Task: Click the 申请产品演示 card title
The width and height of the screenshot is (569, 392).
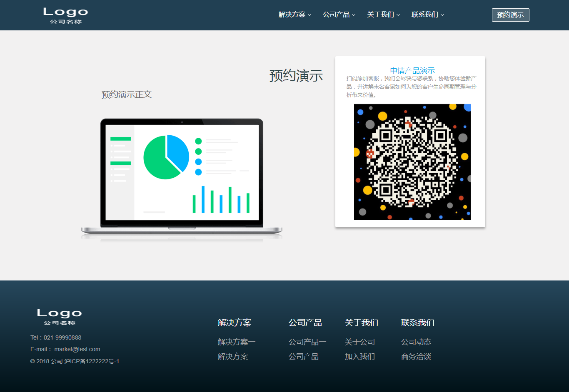Action: [412, 70]
